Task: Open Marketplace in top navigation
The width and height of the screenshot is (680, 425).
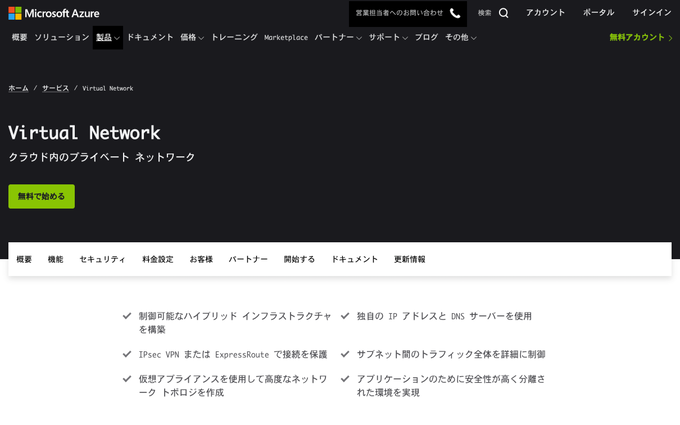Action: (x=286, y=38)
